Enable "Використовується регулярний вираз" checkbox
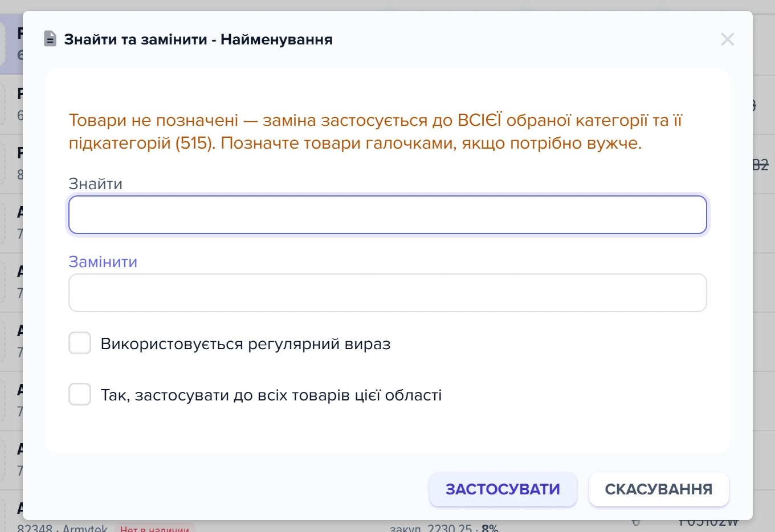775x532 pixels. pyautogui.click(x=80, y=343)
